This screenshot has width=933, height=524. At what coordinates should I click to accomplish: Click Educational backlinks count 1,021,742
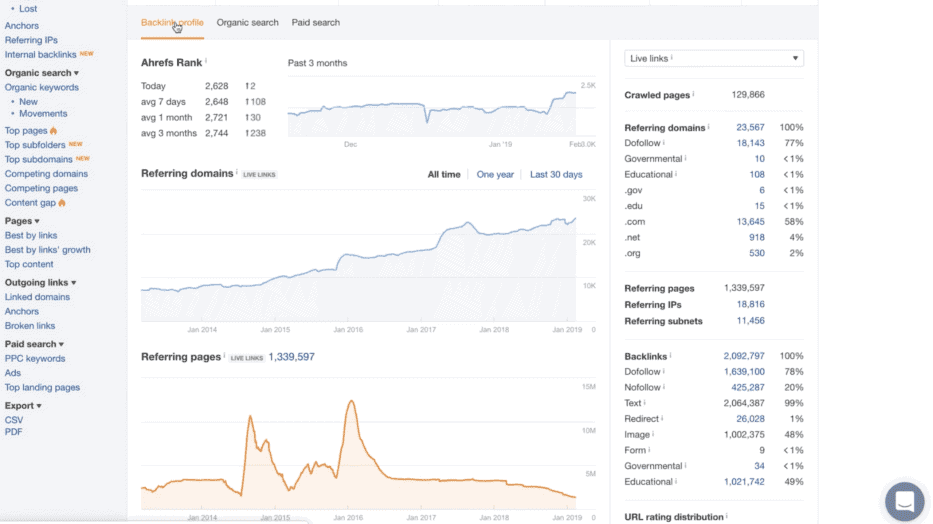click(744, 482)
